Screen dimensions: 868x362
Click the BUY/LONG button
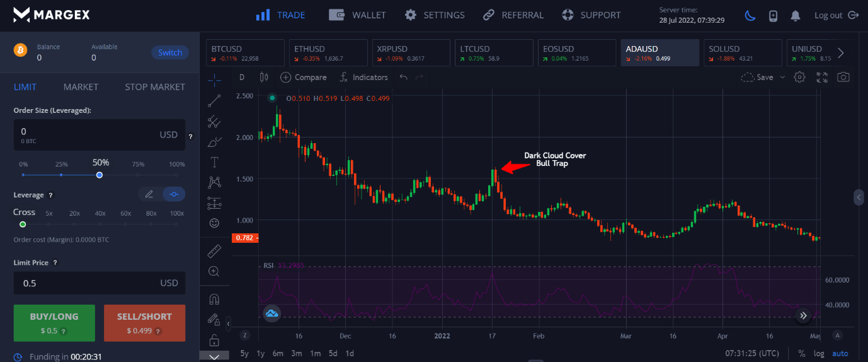54,323
